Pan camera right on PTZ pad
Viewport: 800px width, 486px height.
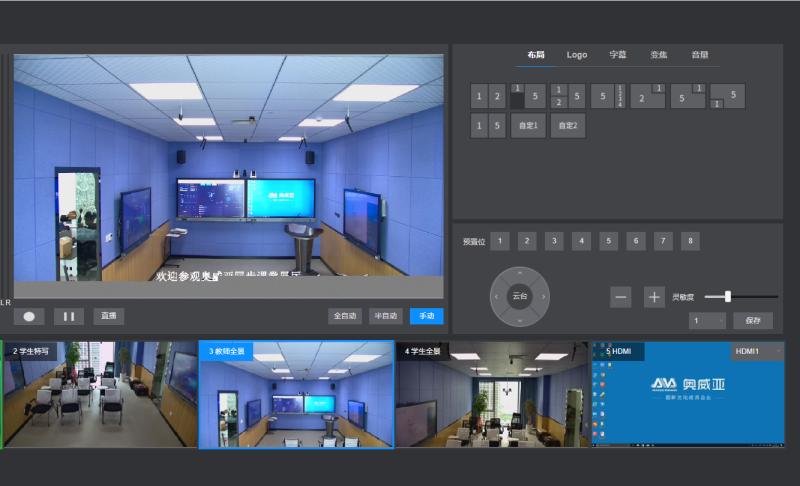[543, 296]
